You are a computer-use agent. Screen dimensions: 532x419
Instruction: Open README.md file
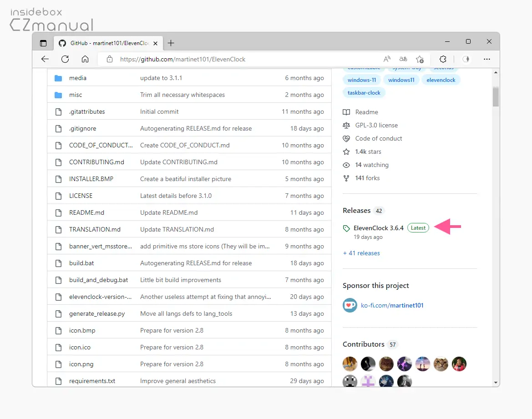click(x=86, y=213)
